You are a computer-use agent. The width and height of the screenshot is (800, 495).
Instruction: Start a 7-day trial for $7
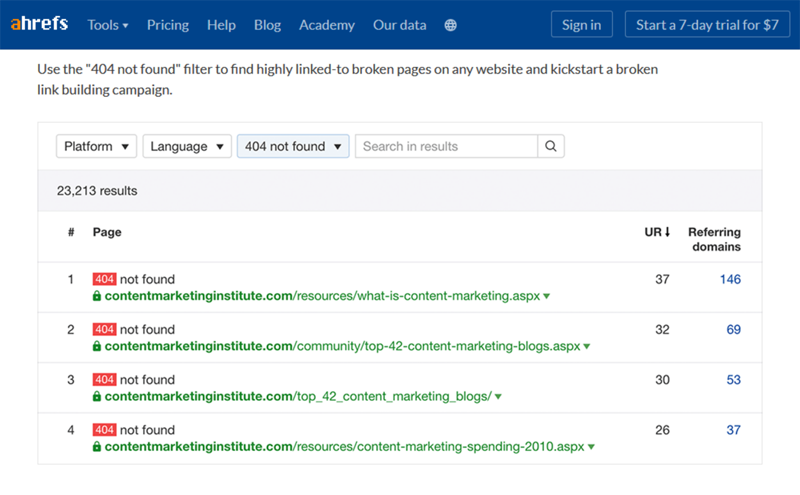pos(707,24)
